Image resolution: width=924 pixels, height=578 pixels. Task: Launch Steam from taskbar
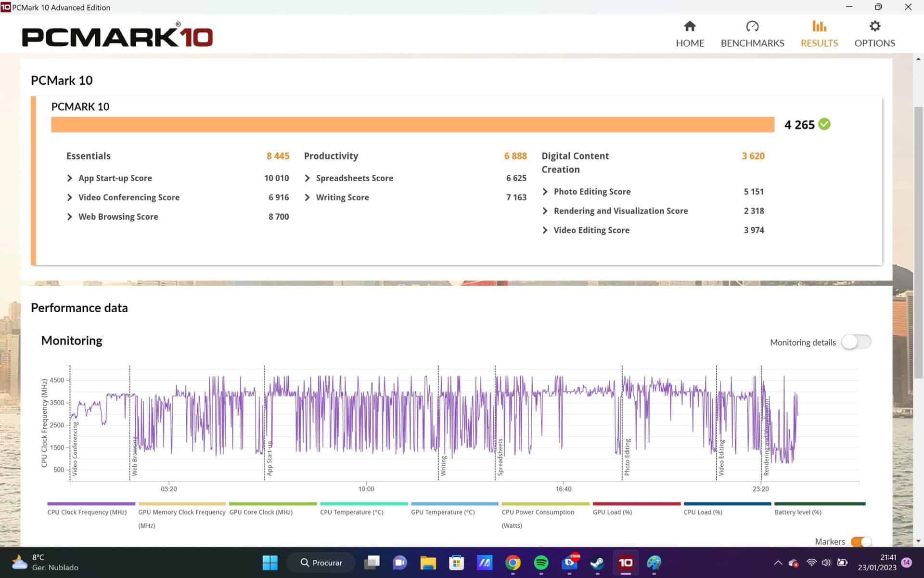(597, 562)
